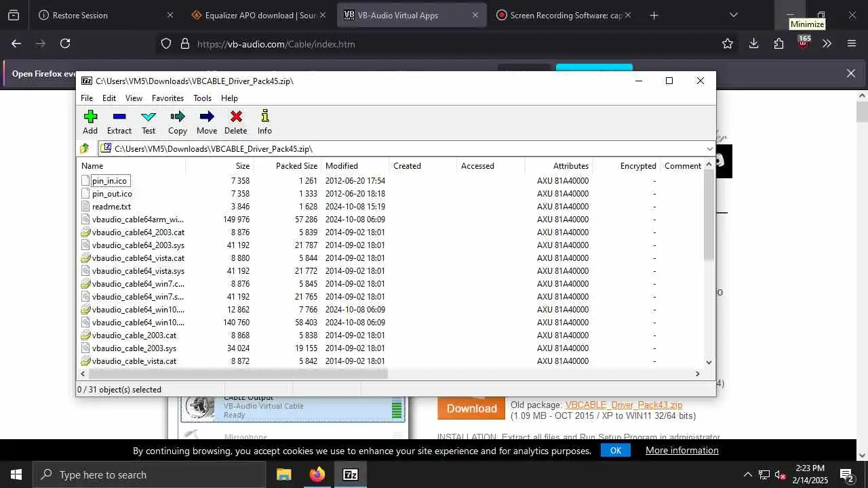The width and height of the screenshot is (868, 488).
Task: Click the Windows search box
Action: point(149,474)
